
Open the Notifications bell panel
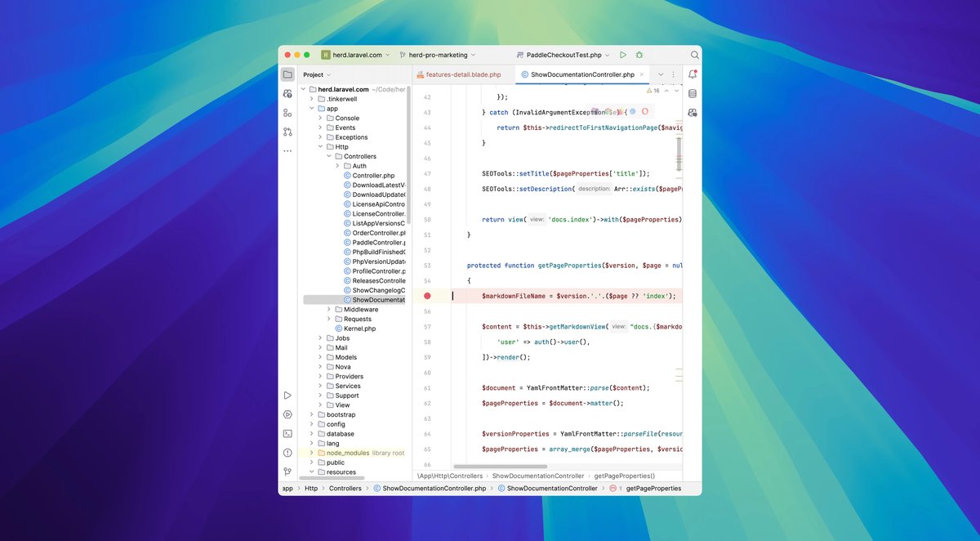pos(693,74)
